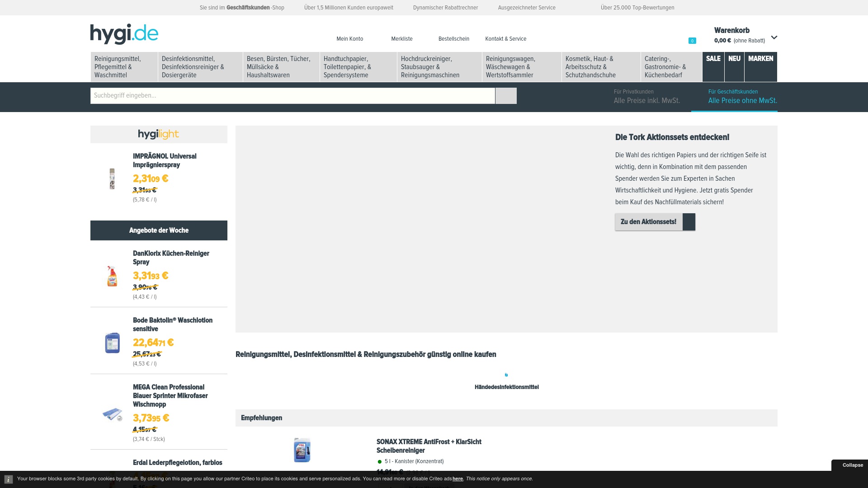
Task: Click Über 25.000 Top-Bewertungen text
Action: click(637, 8)
